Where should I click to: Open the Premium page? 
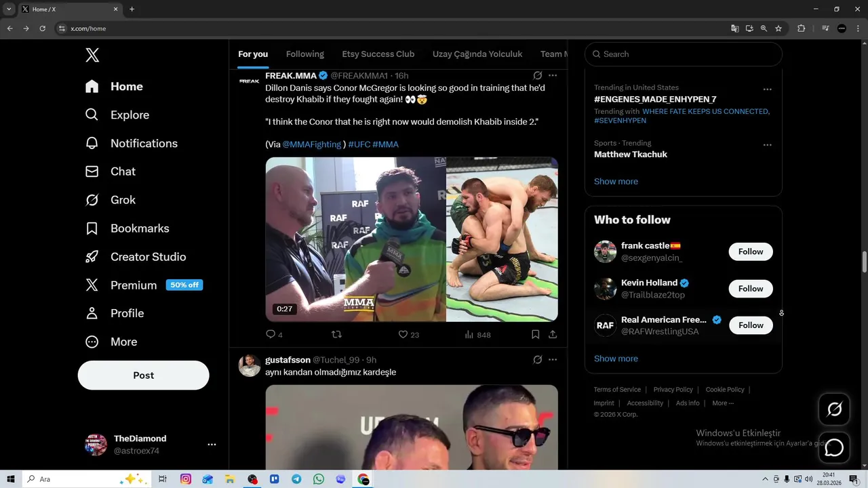144,285
